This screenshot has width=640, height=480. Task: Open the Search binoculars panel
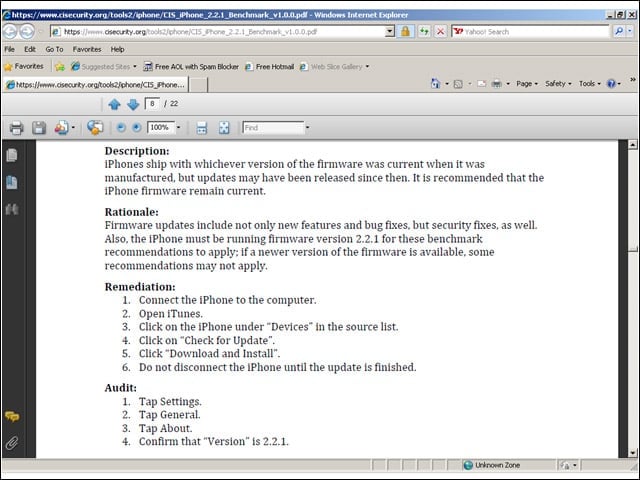coord(12,209)
